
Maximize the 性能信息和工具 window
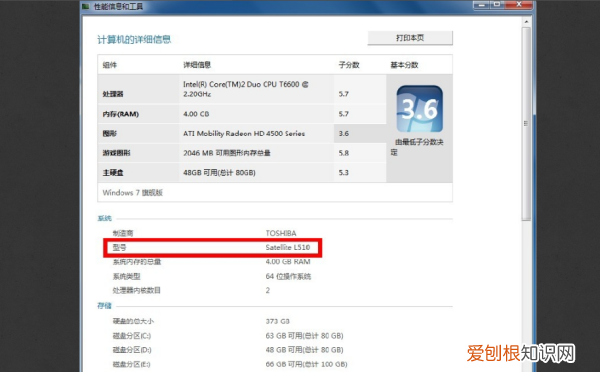tap(497, 5)
